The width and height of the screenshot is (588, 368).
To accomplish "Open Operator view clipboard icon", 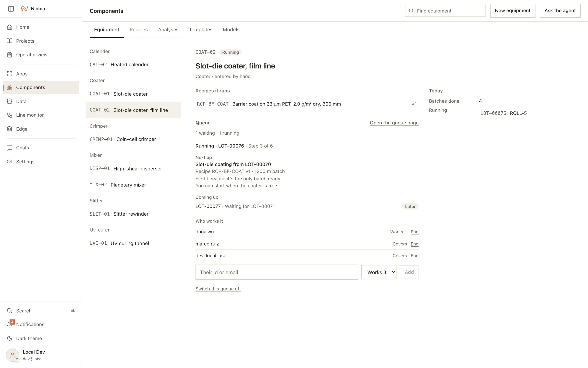I will [x=10, y=55].
